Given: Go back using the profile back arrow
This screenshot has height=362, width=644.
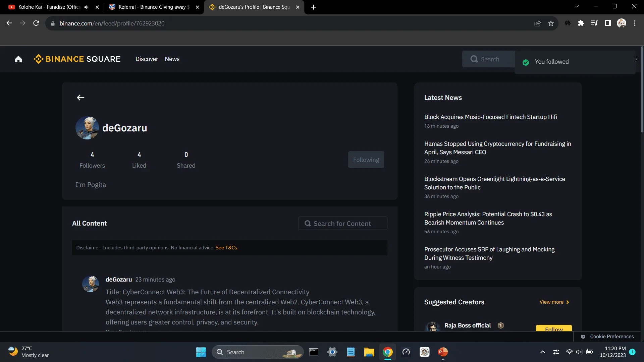Looking at the screenshot, I should click(x=80, y=98).
